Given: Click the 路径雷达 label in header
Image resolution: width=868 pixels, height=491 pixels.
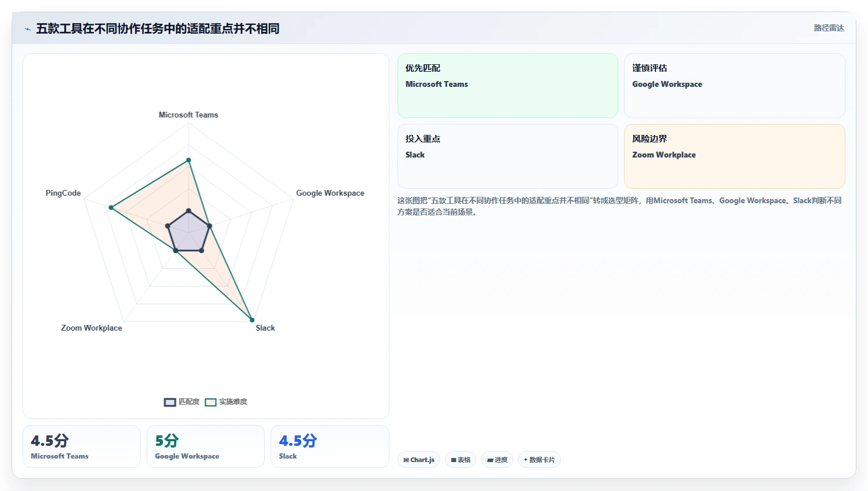Looking at the screenshot, I should pyautogui.click(x=829, y=28).
